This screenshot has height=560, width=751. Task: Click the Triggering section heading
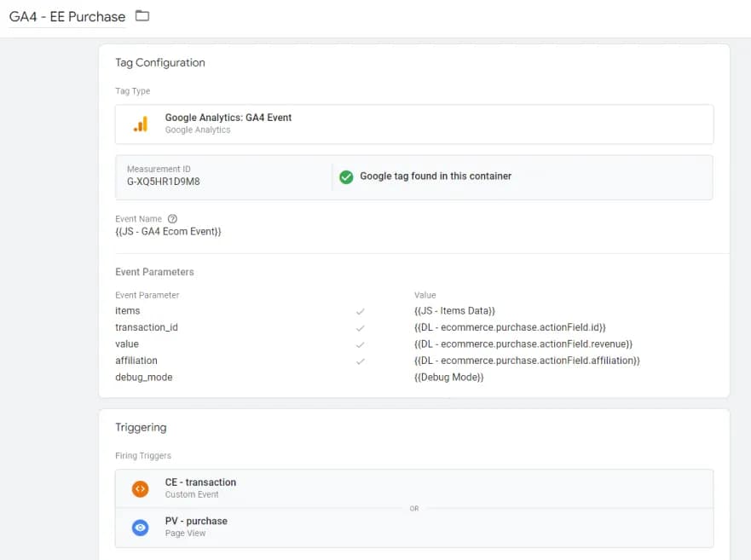[141, 427]
